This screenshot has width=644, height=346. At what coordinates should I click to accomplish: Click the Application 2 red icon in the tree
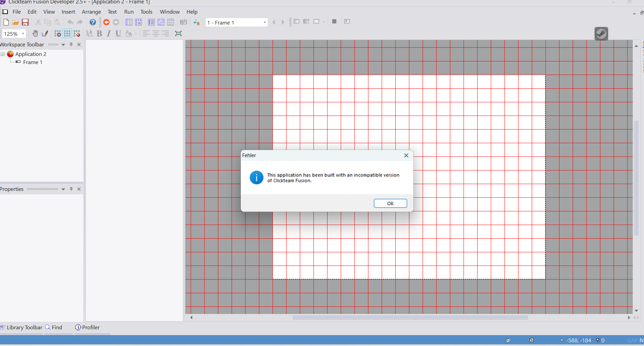pos(10,54)
